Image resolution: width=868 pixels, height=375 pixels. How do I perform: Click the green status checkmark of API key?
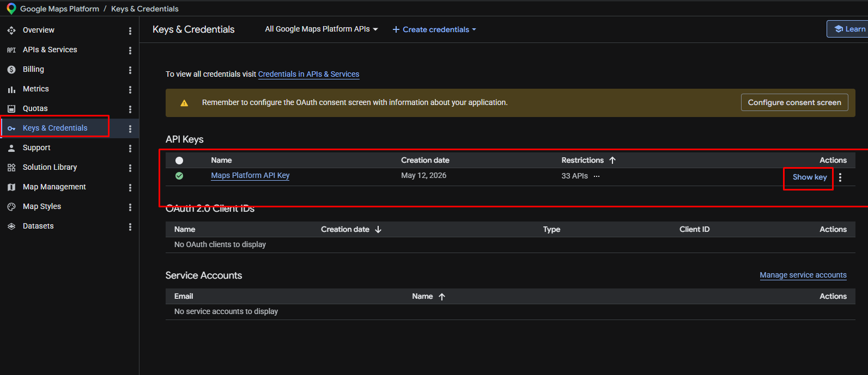point(179,176)
